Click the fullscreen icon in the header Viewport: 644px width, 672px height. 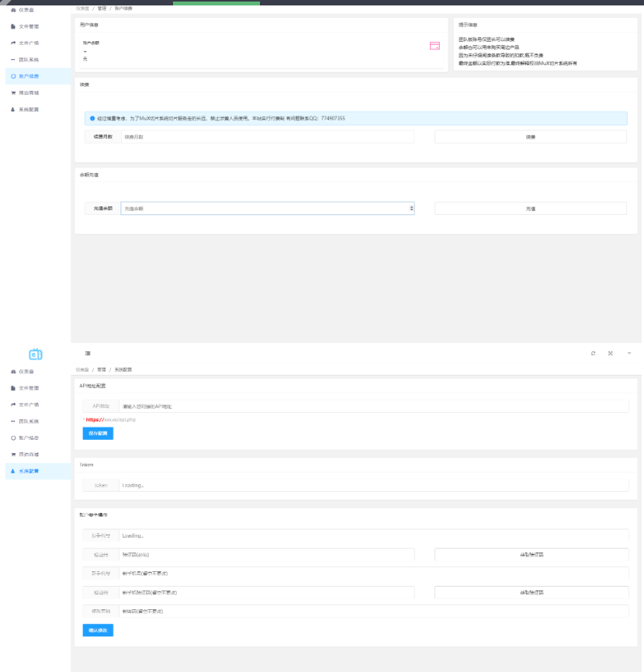611,353
